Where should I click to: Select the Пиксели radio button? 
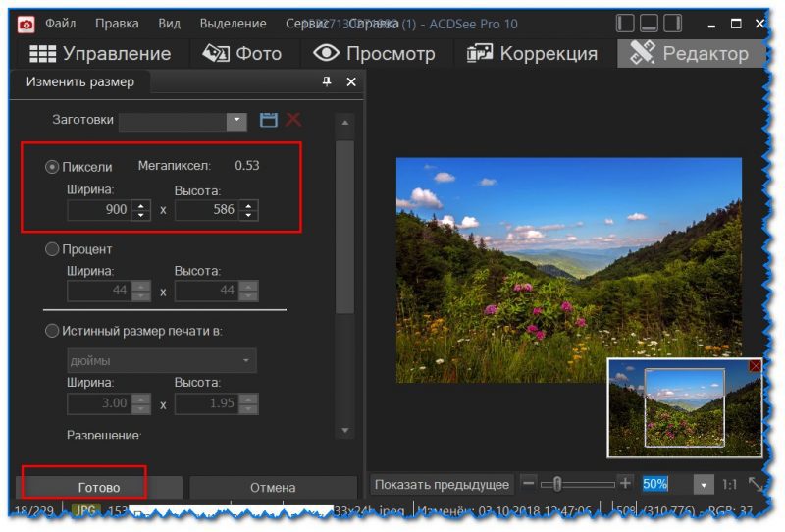52,167
